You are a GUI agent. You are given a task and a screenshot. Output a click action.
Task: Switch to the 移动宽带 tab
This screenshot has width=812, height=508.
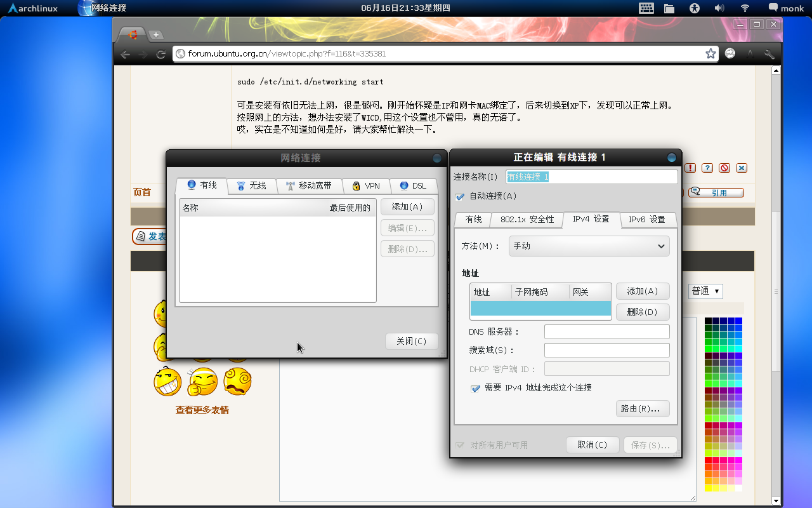coord(309,185)
